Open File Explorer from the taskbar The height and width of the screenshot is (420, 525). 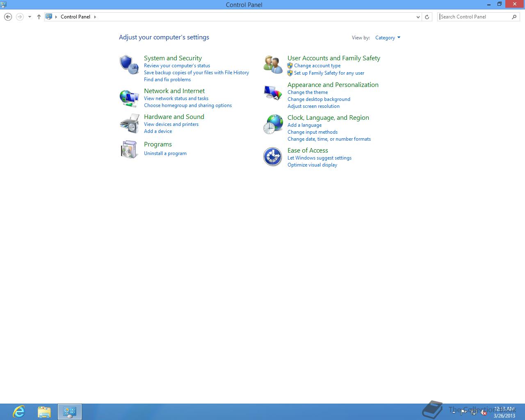(44, 411)
